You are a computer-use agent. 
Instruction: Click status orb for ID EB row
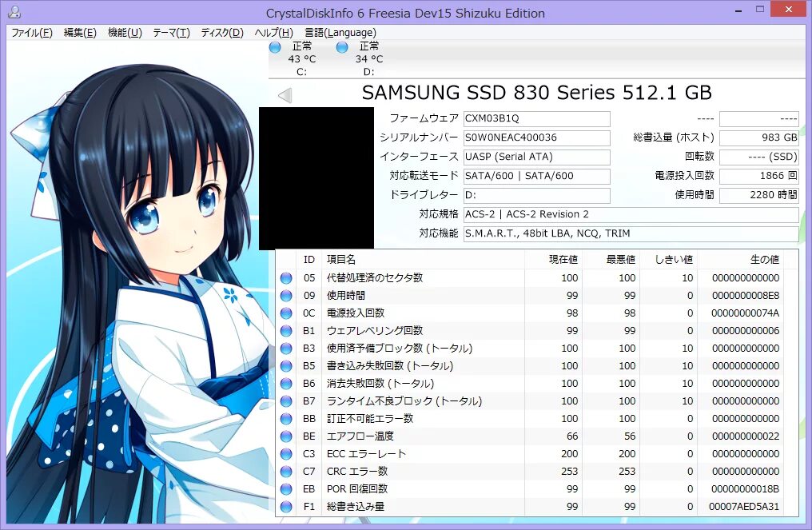coord(286,489)
